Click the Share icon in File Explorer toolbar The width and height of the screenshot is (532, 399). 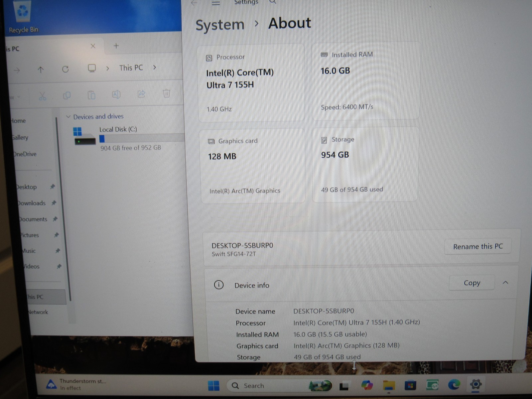[x=141, y=94]
